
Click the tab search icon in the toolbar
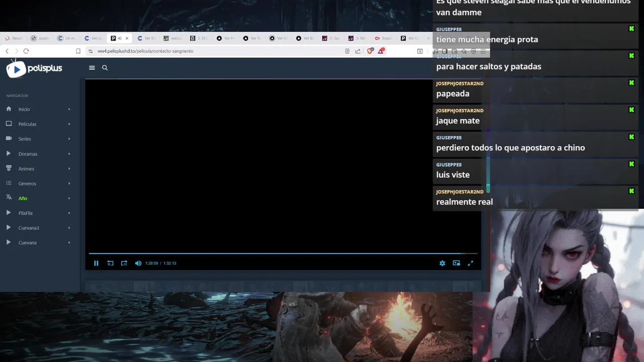coord(420,51)
